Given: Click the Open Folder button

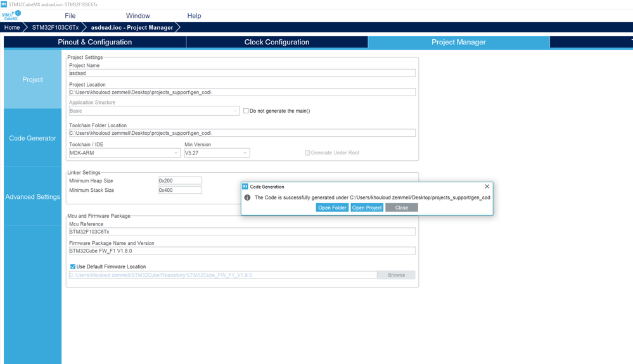Looking at the screenshot, I should tap(332, 208).
